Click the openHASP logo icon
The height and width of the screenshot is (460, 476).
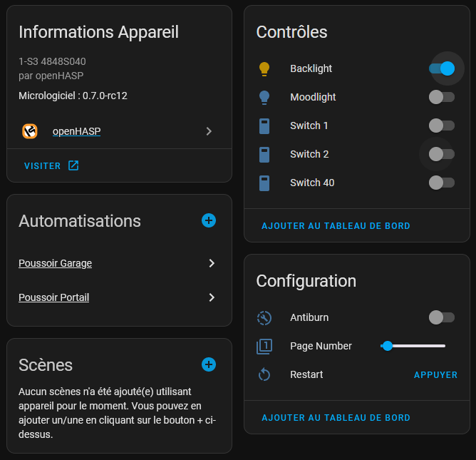[x=30, y=131]
